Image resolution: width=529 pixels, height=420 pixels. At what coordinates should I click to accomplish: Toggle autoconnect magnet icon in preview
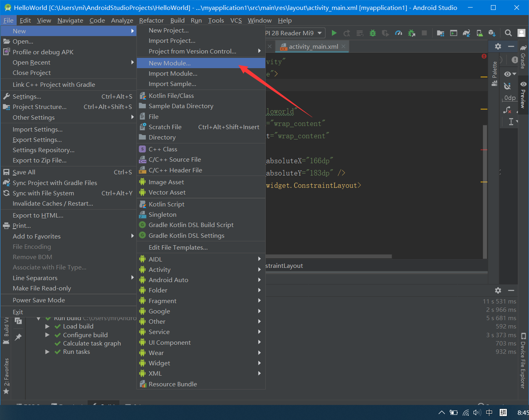click(x=507, y=86)
